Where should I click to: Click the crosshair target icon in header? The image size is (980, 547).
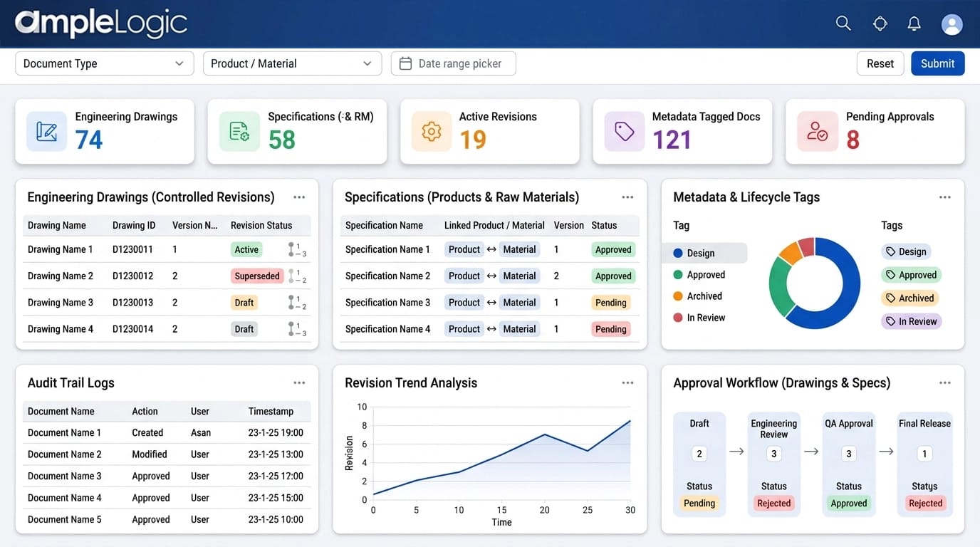(x=880, y=24)
